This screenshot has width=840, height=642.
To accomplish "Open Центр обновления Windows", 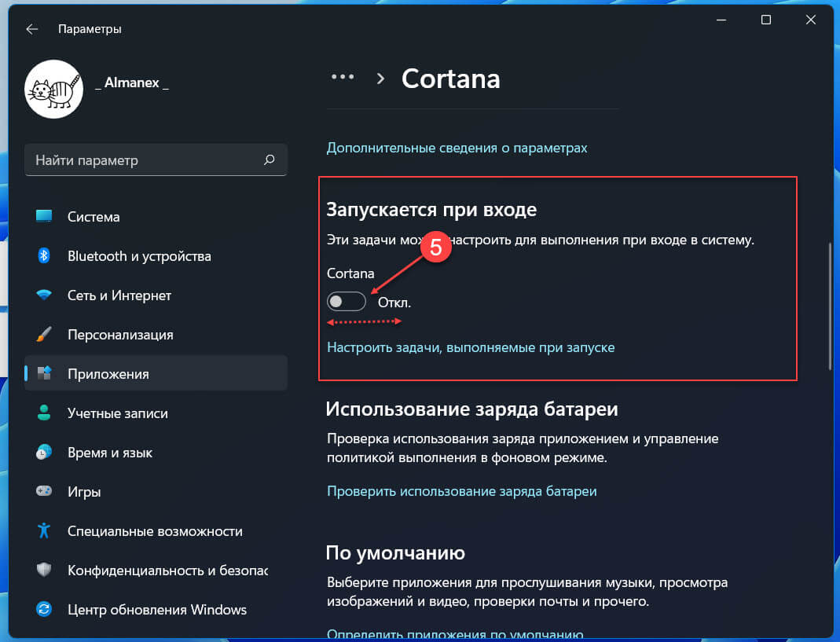I will (156, 609).
